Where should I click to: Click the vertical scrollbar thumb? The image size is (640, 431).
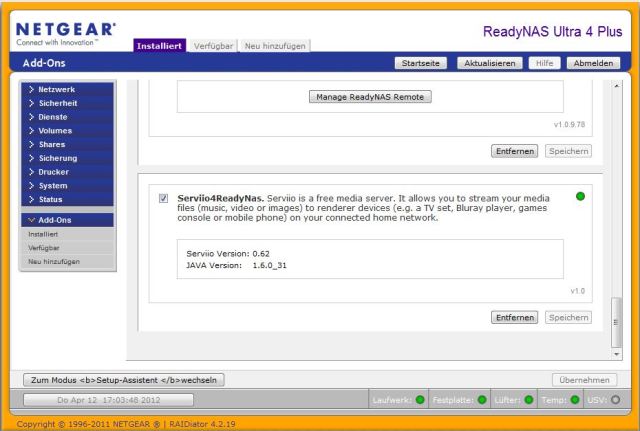(x=616, y=322)
